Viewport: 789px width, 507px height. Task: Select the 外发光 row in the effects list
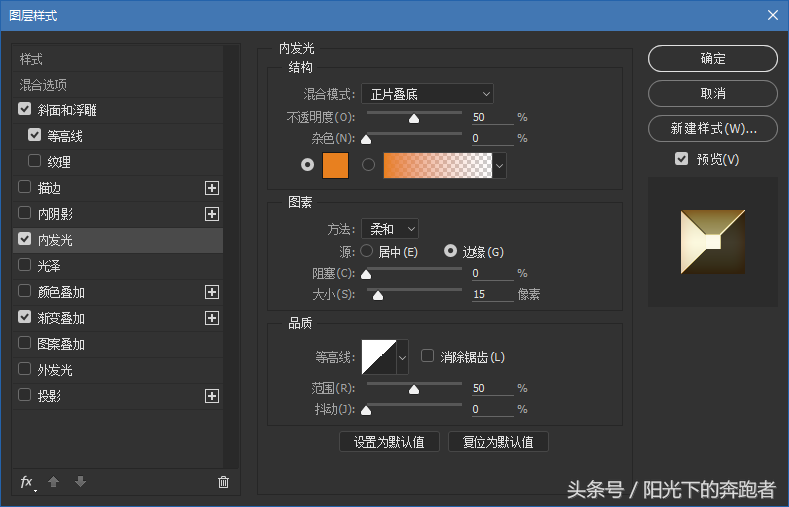pyautogui.click(x=118, y=370)
